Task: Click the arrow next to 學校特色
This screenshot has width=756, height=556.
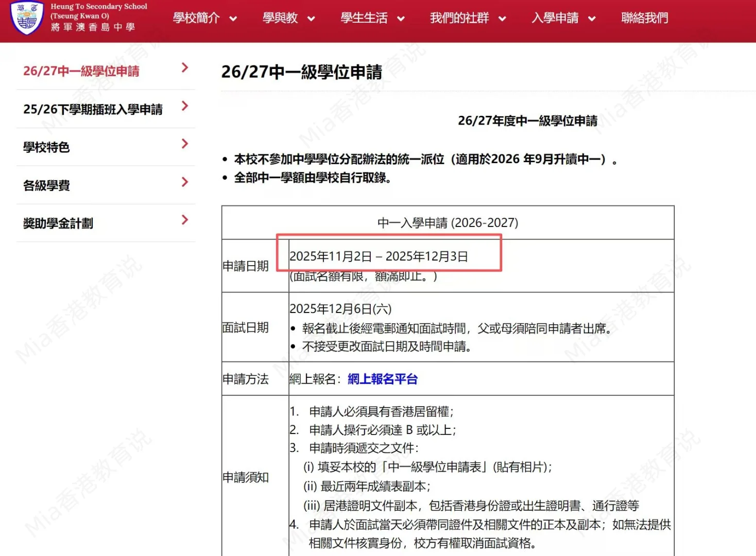Action: click(x=185, y=144)
